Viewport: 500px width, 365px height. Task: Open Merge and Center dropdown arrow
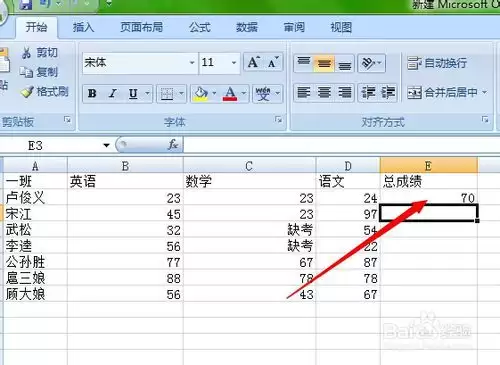tap(484, 92)
